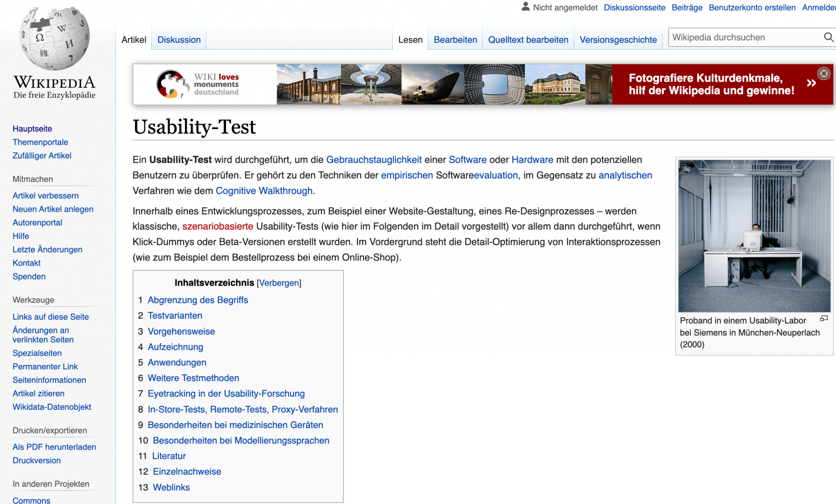
Task: Select Quelltext bearbeiten
Action: [528, 40]
